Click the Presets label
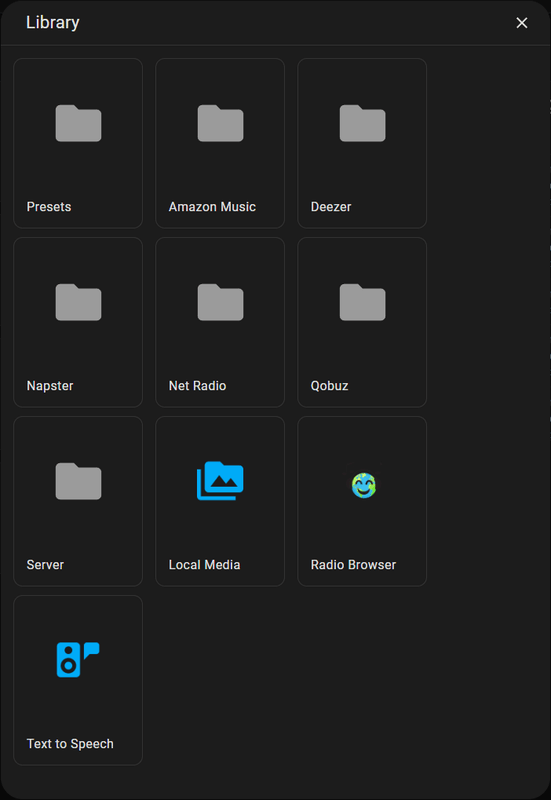The image size is (551, 800). (49, 207)
